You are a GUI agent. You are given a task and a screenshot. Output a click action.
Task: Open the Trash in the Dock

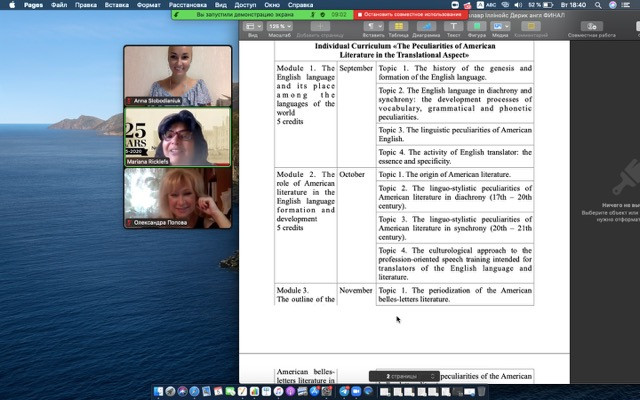[483, 391]
